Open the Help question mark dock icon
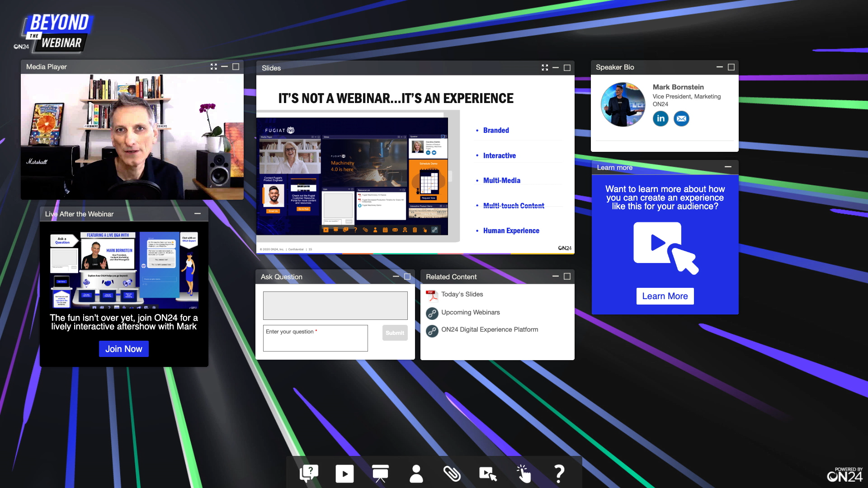This screenshot has height=488, width=868. click(559, 474)
